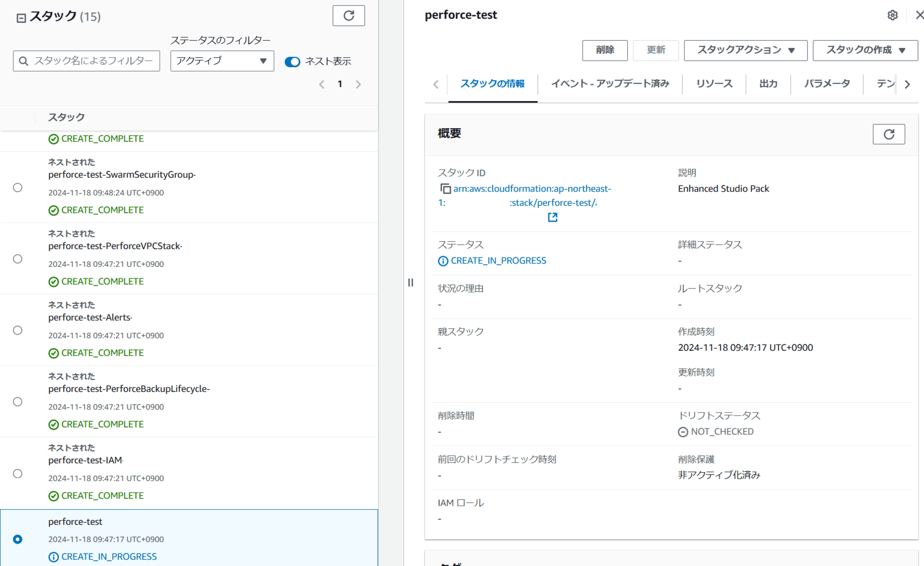Click the next page arrow navigation button
The height and width of the screenshot is (566, 924).
[x=359, y=84]
